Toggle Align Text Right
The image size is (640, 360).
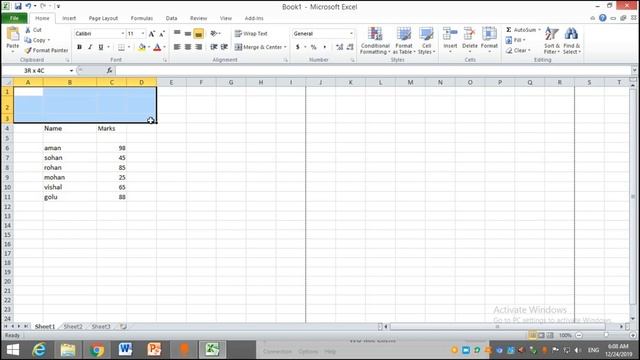pos(198,47)
